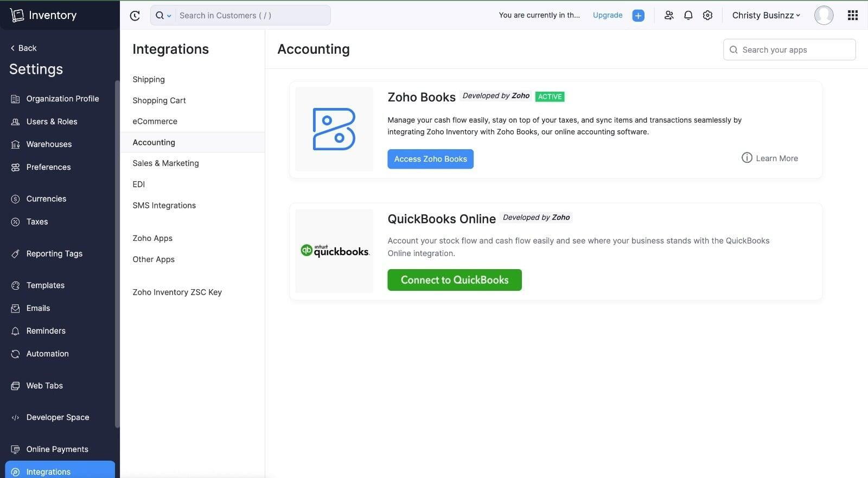Click the Zoho Books logo thumbnail
Screen dimensions: 868x478
point(334,129)
